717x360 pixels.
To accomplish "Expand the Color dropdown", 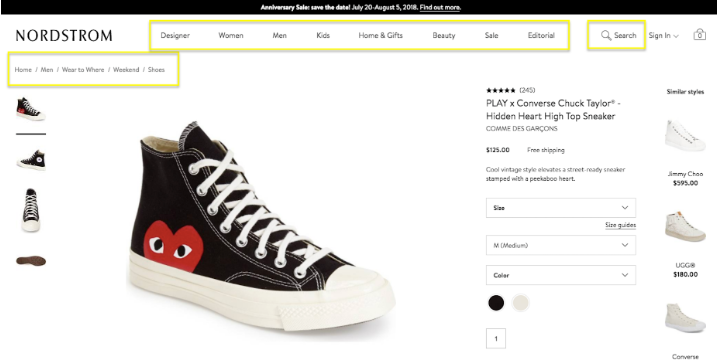I will pyautogui.click(x=561, y=275).
